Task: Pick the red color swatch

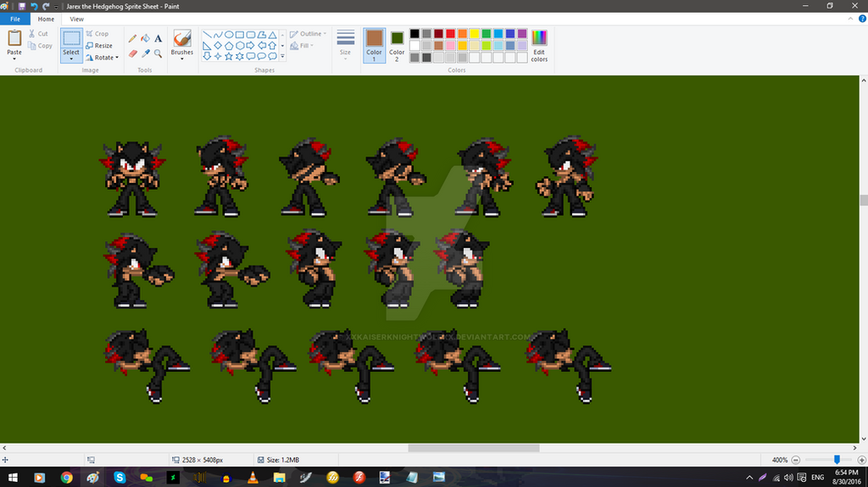Action: click(451, 34)
